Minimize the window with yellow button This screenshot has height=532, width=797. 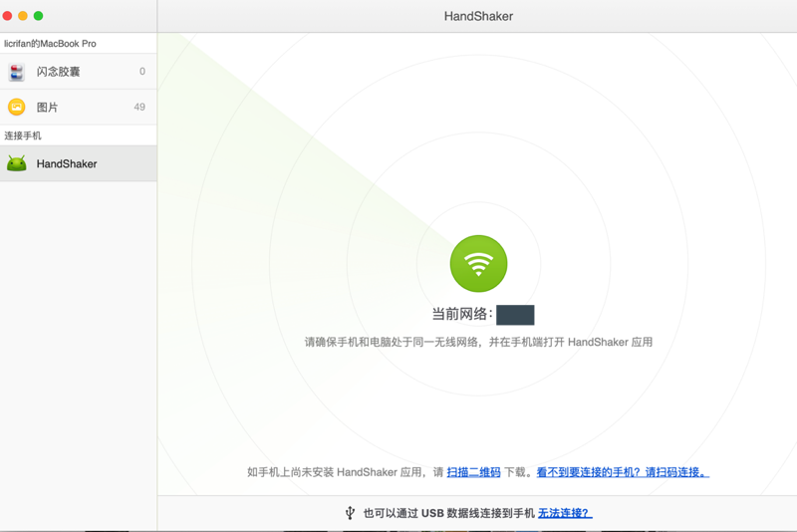pos(23,16)
